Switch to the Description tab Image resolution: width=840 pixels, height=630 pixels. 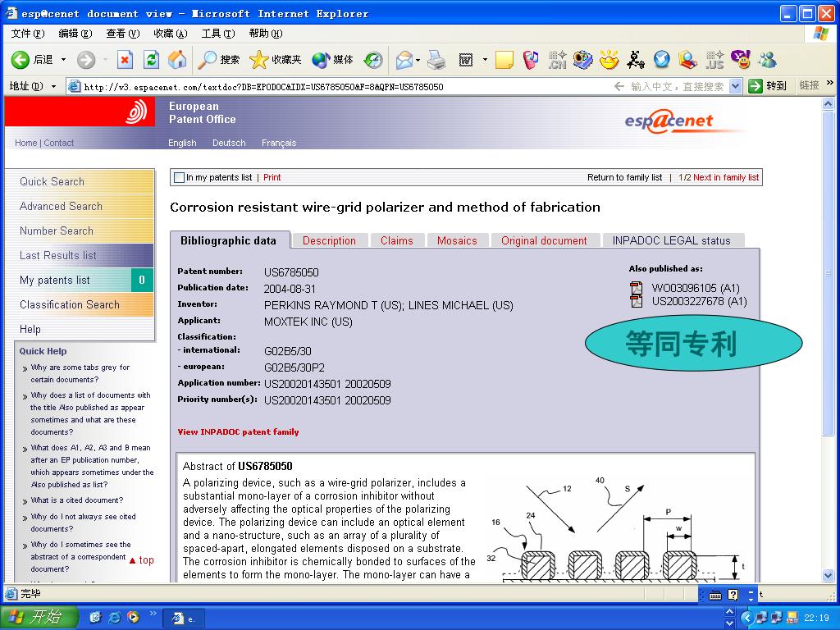[x=329, y=240]
